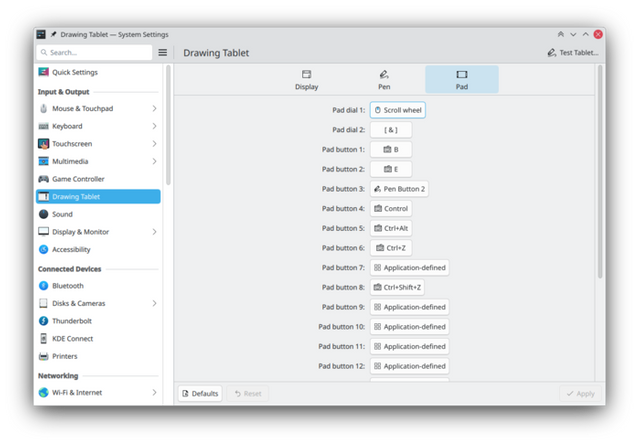This screenshot has height=446, width=640.
Task: Change Pad button 2 binding E
Action: coord(391,169)
